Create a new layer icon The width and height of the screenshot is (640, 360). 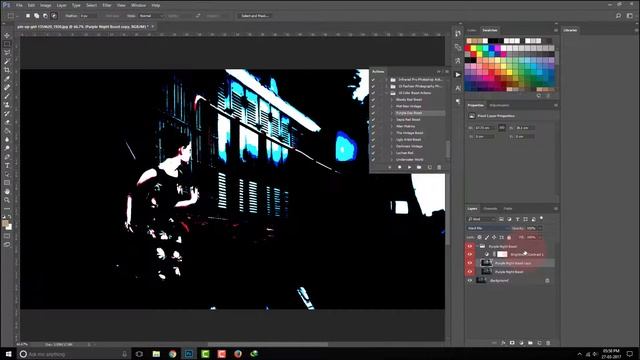tap(539, 343)
